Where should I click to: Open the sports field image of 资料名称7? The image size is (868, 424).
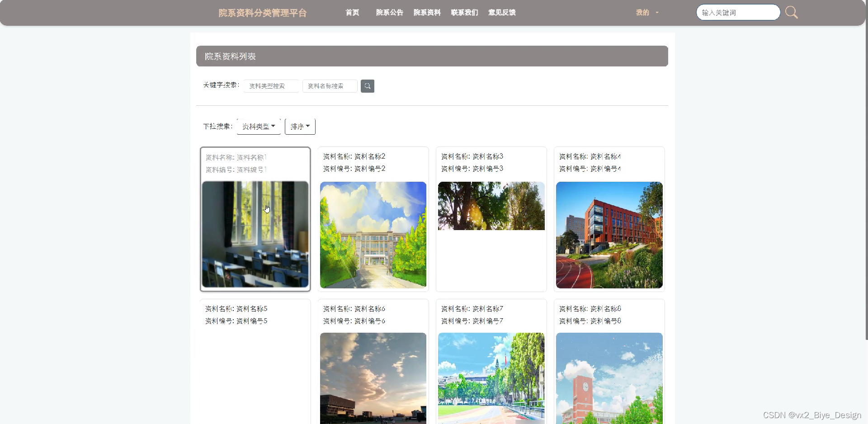click(491, 378)
